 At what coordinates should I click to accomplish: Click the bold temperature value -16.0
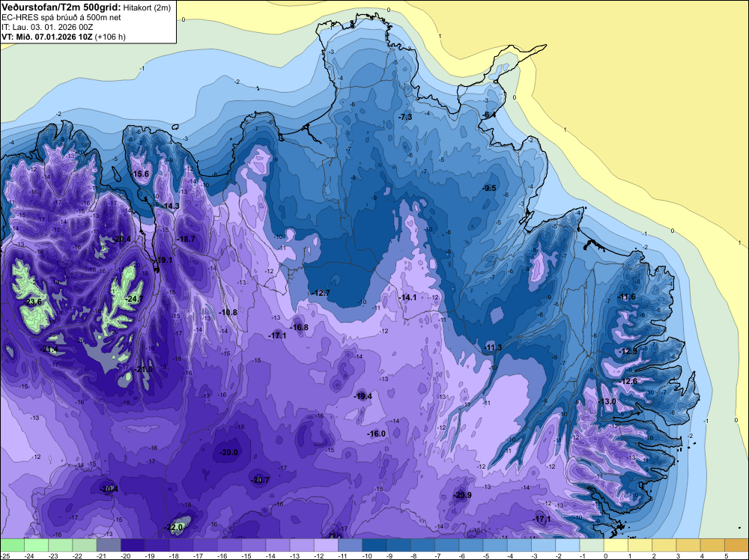[x=376, y=433]
